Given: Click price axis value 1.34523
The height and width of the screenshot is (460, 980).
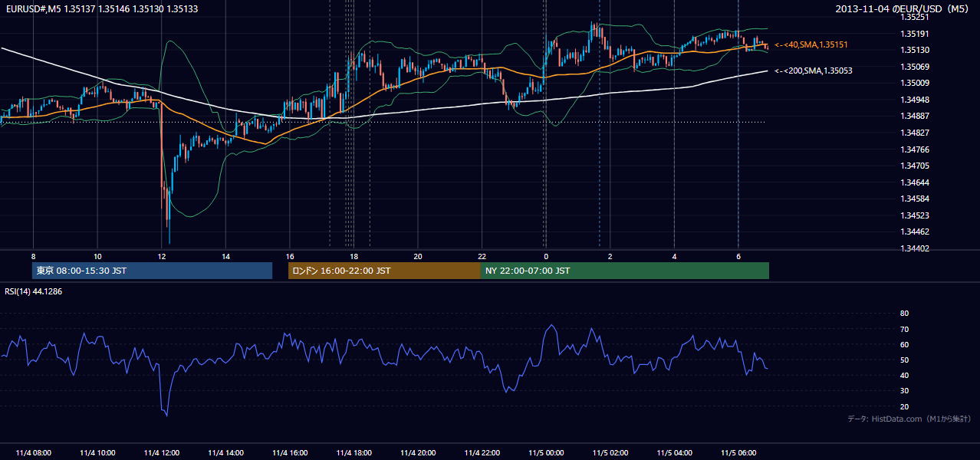Looking at the screenshot, I should tap(915, 215).
